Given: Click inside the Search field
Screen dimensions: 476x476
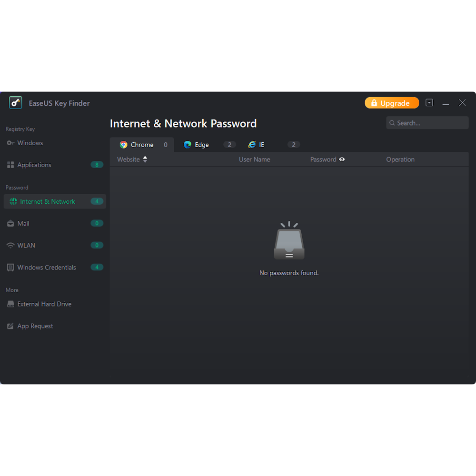Looking at the screenshot, I should [427, 123].
